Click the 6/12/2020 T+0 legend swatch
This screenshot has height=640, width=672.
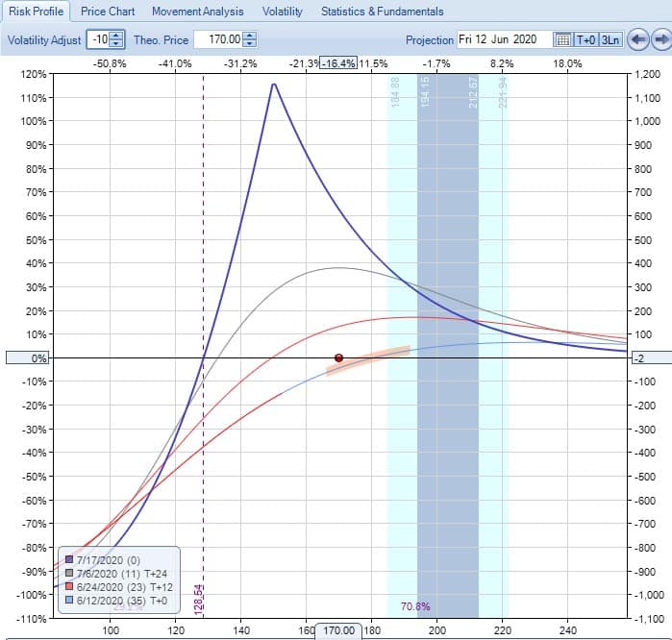point(69,601)
